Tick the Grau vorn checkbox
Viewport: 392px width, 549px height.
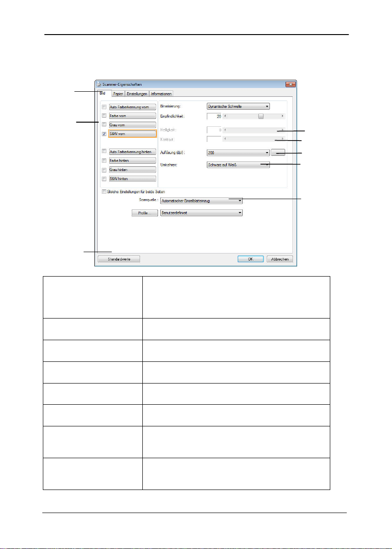(104, 124)
